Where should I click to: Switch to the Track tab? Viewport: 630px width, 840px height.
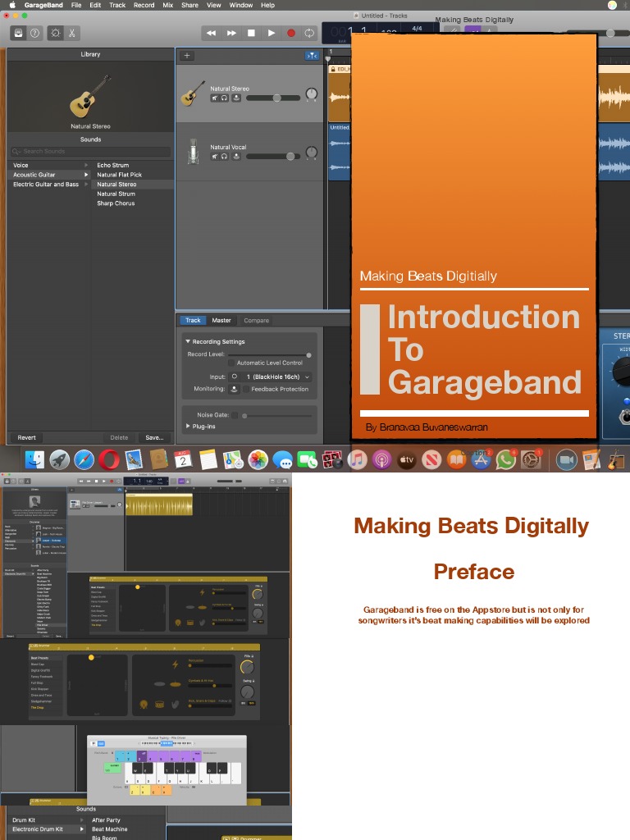coord(193,321)
